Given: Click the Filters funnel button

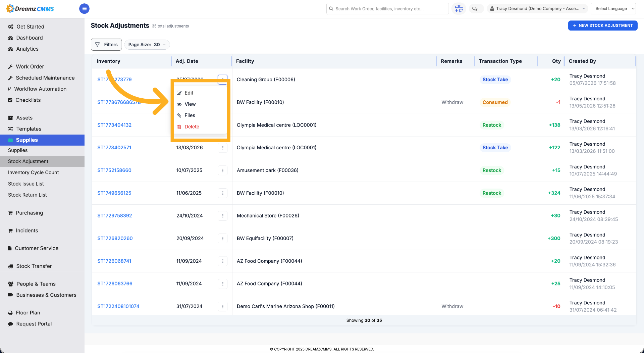Looking at the screenshot, I should [106, 45].
